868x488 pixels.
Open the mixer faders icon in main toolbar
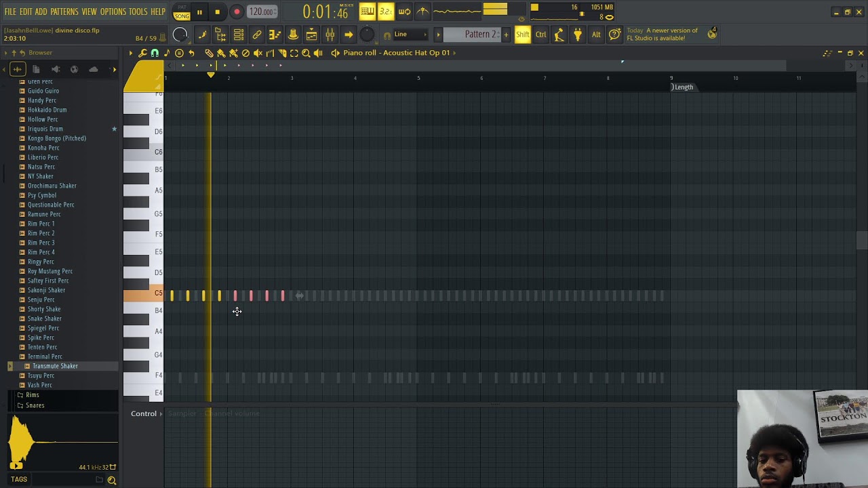pos(330,35)
